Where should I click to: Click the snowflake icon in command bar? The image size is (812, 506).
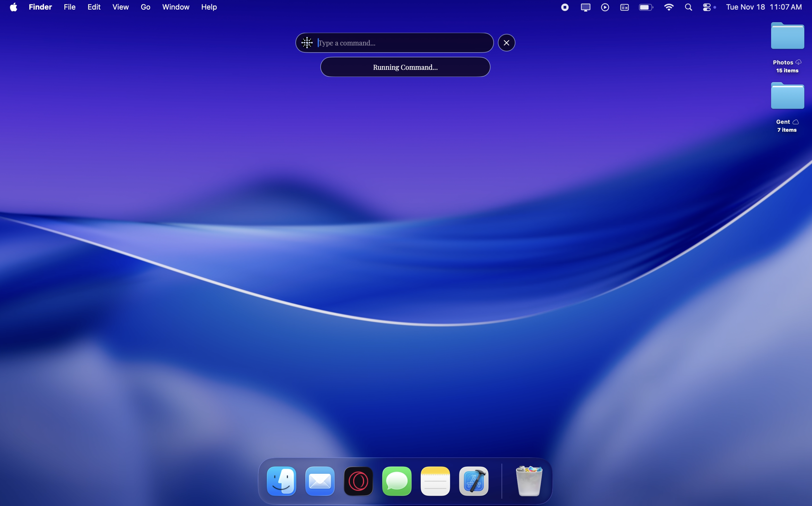click(307, 43)
